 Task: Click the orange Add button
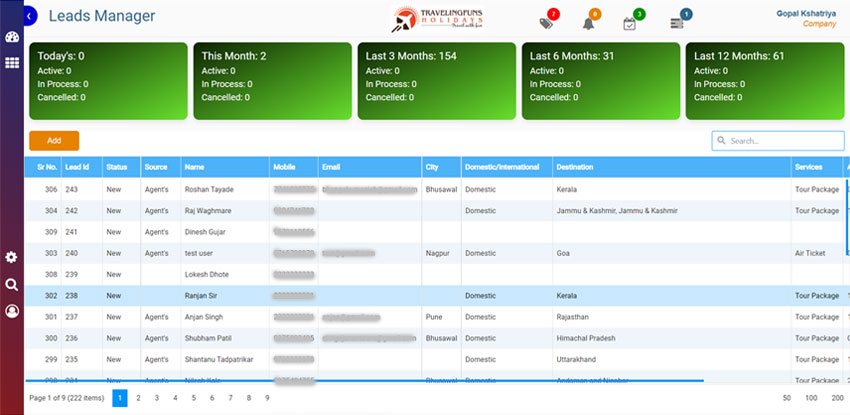(x=54, y=141)
